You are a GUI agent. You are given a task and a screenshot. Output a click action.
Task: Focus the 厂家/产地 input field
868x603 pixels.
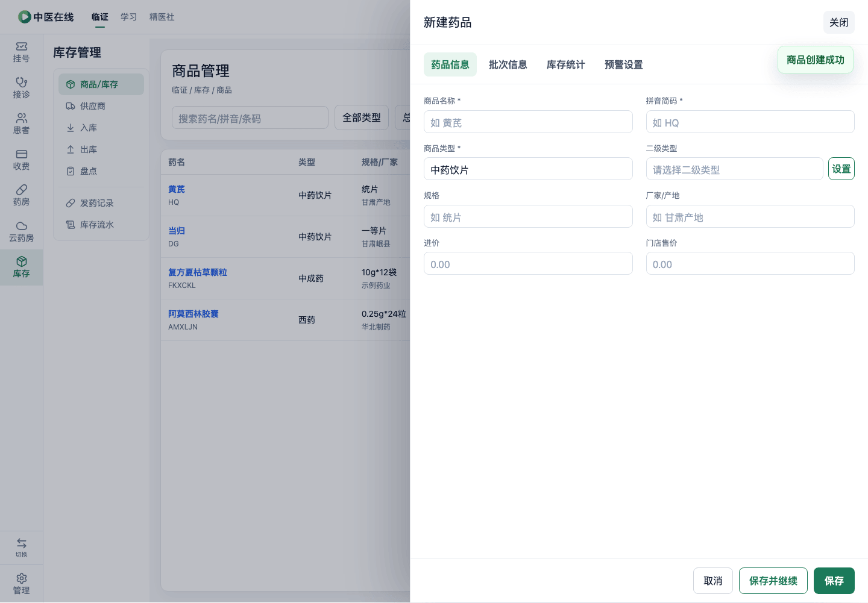750,217
